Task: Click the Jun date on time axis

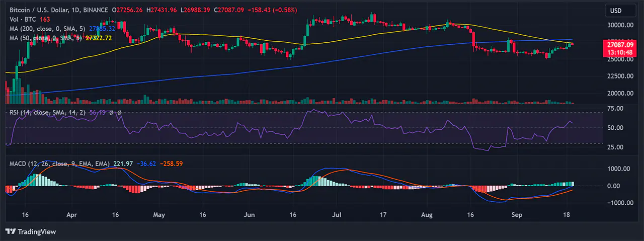Action: click(x=250, y=214)
